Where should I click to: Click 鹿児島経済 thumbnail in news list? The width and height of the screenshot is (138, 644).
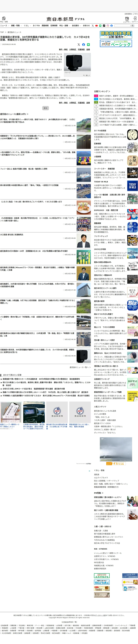tap(84, 257)
